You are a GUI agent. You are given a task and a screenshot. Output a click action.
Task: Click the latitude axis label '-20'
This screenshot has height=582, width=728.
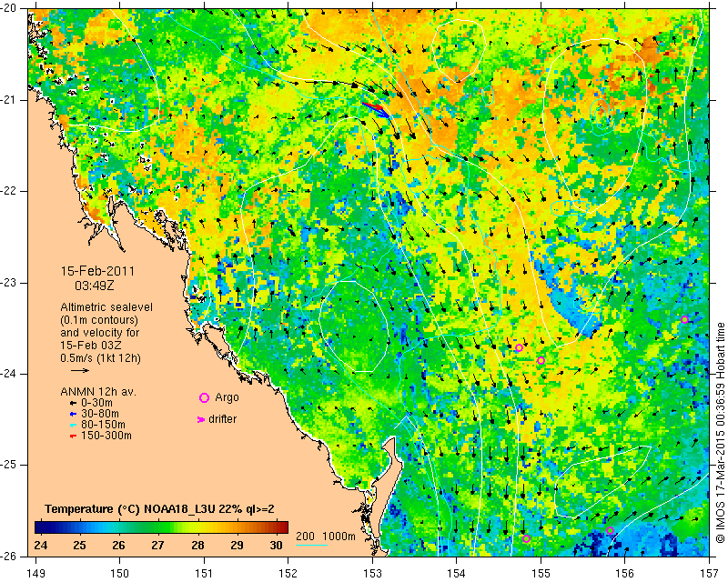(9, 8)
